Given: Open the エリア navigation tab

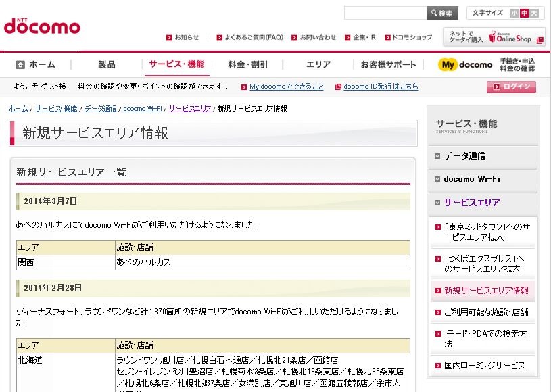Looking at the screenshot, I should 318,64.
